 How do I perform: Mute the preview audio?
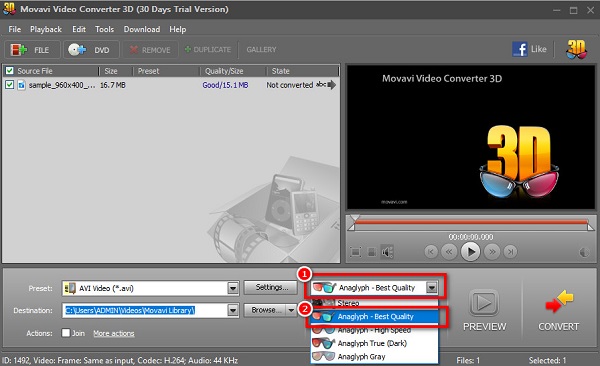[387, 252]
